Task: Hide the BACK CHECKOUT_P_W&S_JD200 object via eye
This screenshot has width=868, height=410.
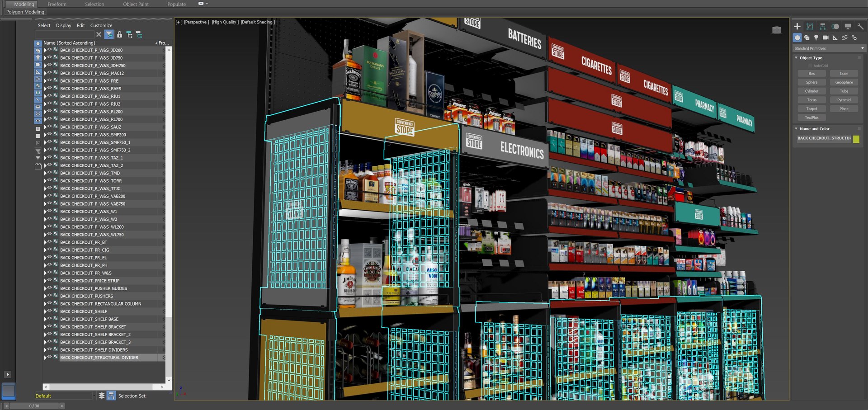Action: 50,50
